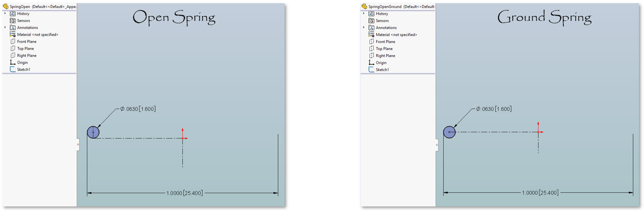Select 'Top Plane' label in SpringOpenGround tree
This screenshot has width=644, height=211.
[x=384, y=49]
